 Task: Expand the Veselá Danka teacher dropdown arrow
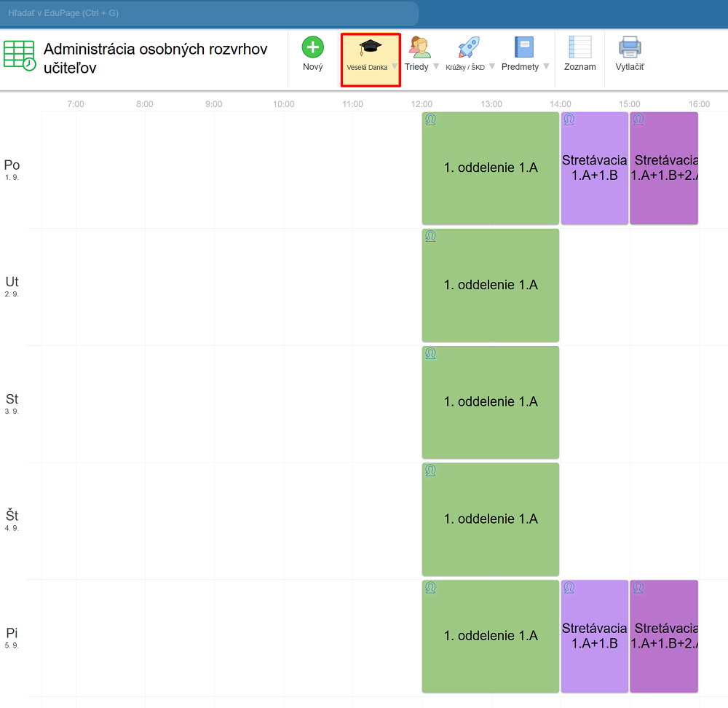pyautogui.click(x=395, y=66)
